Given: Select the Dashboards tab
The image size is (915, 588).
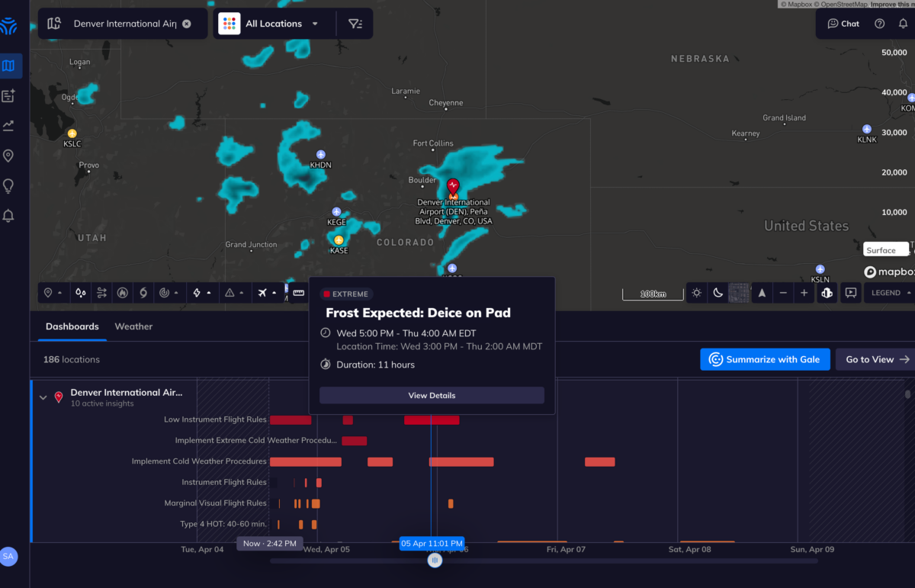Looking at the screenshot, I should tap(72, 326).
